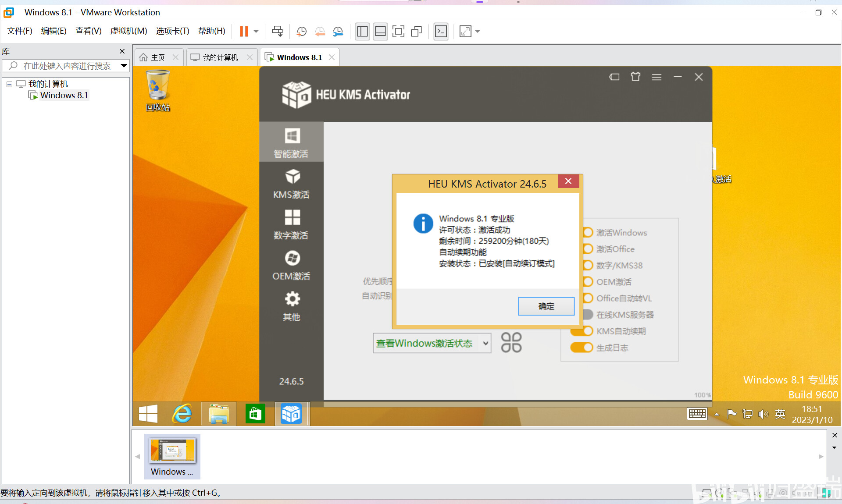Viewport: 842px width, 504px height.
Task: Open the 其他 gear settings icon
Action: coord(291,306)
